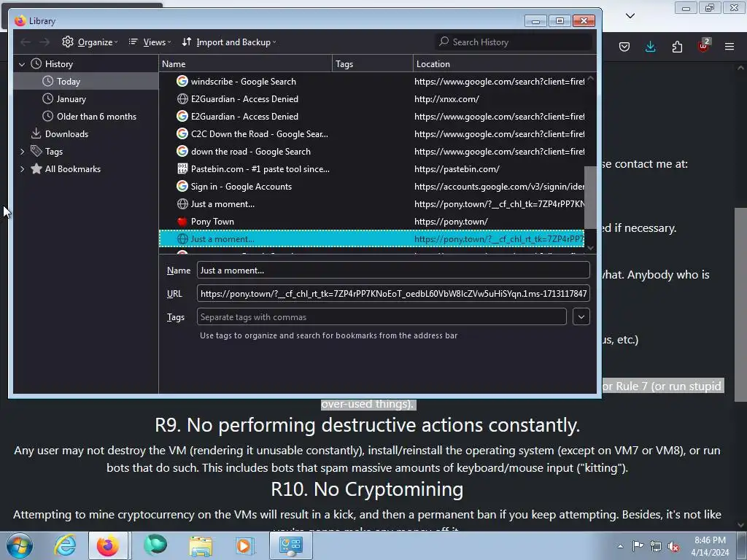
Task: Click history list scroll up arrow
Action: tap(590, 78)
